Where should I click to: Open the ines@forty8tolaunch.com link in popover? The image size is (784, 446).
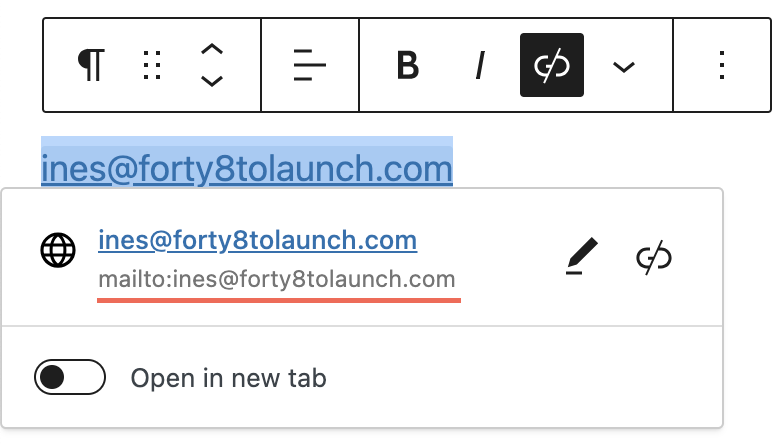(257, 240)
